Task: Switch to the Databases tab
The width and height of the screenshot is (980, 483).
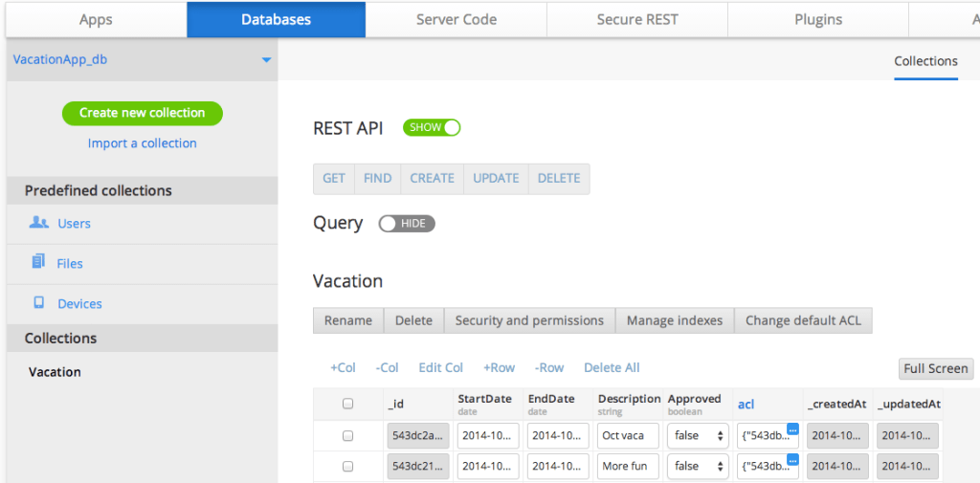Action: 277,19
